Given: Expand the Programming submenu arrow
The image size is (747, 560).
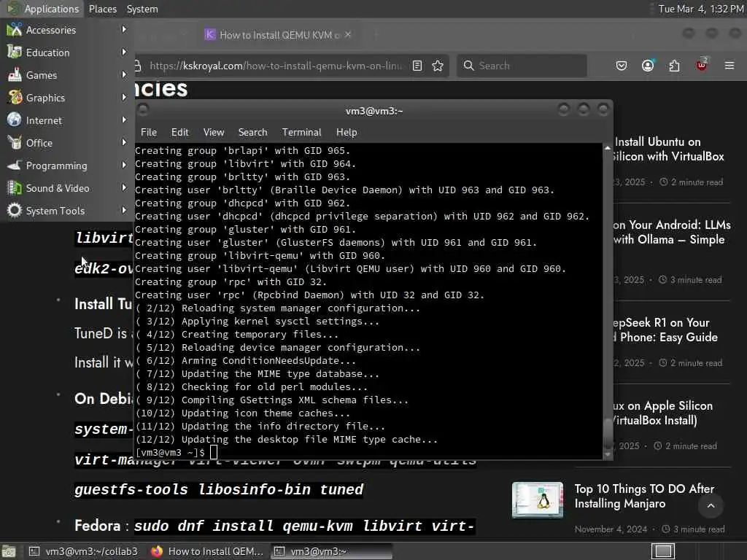Looking at the screenshot, I should point(124,165).
